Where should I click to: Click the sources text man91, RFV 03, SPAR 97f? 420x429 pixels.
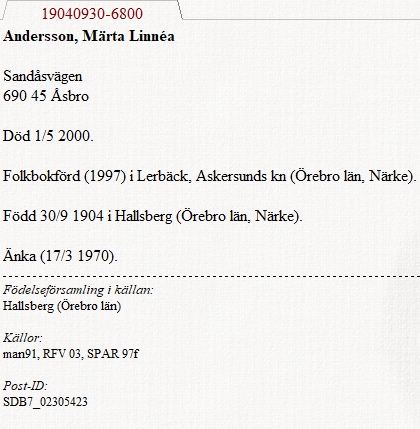coord(71,354)
